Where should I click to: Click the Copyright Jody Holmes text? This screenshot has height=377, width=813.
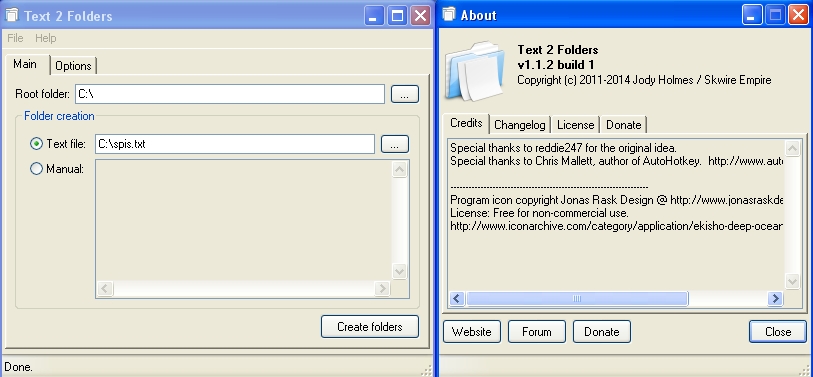[644, 80]
